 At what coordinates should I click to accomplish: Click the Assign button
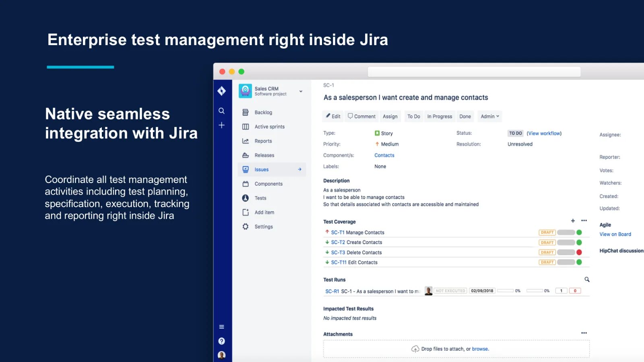(x=390, y=117)
